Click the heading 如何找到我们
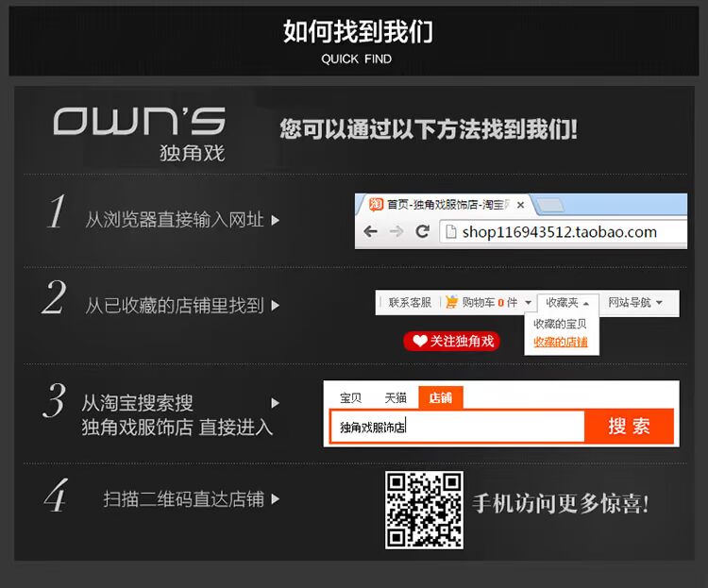 pyautogui.click(x=358, y=31)
